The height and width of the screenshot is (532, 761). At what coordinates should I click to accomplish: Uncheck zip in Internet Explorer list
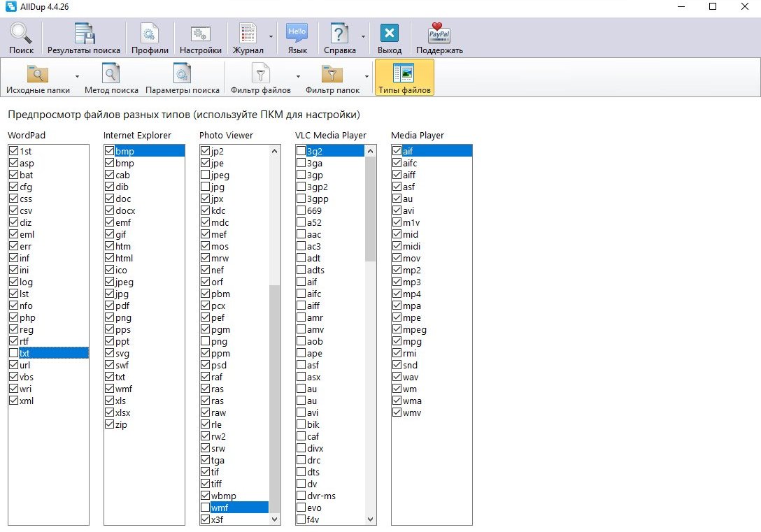tap(110, 424)
